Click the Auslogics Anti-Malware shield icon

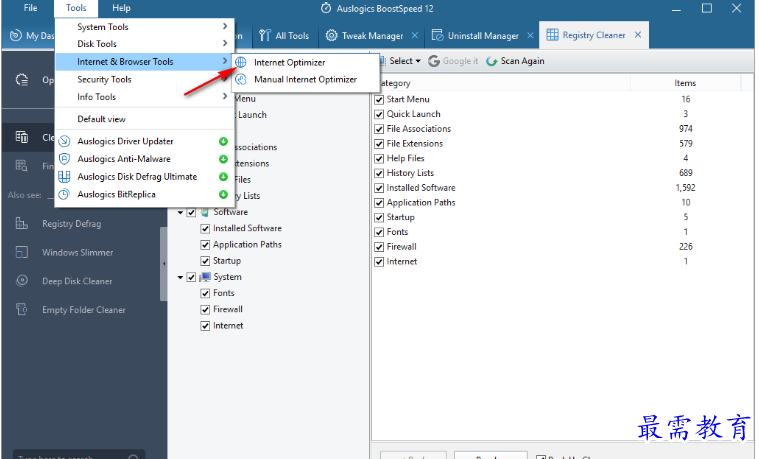coord(64,159)
